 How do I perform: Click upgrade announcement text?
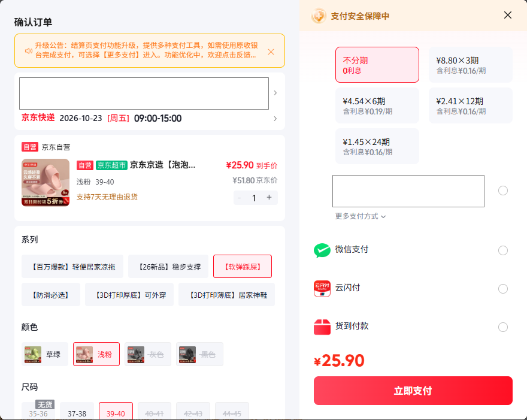147,50
